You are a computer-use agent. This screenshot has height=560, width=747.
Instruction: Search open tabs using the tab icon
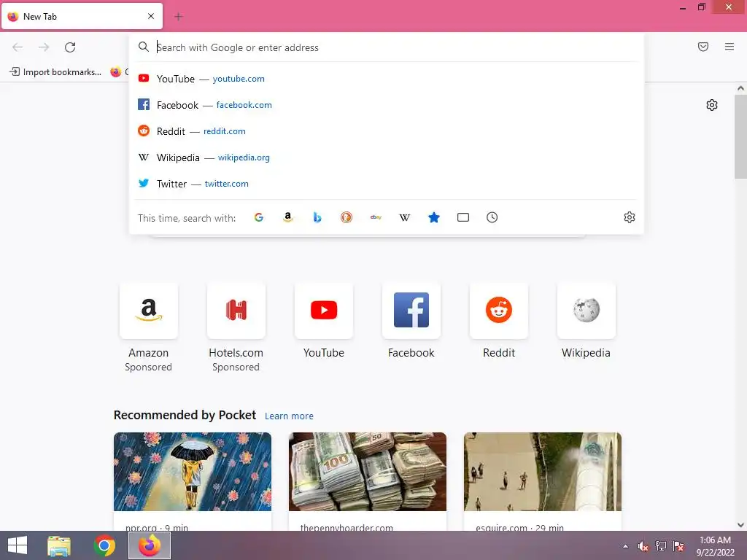[x=463, y=217]
